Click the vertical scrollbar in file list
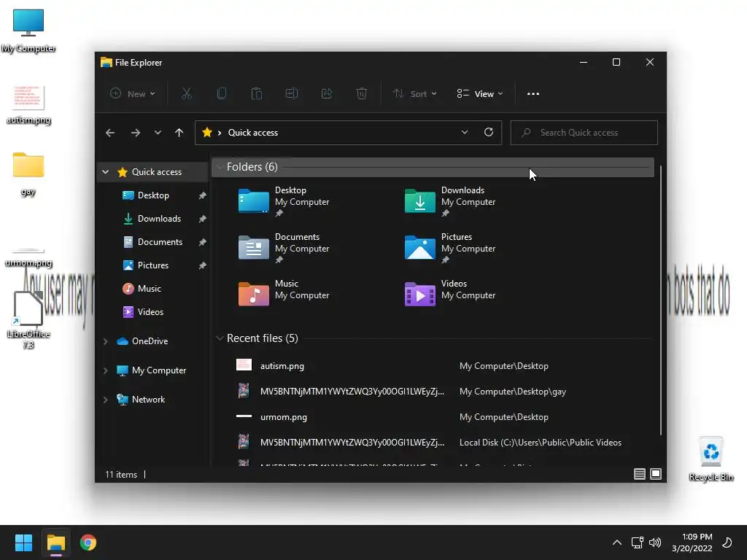 click(660, 300)
